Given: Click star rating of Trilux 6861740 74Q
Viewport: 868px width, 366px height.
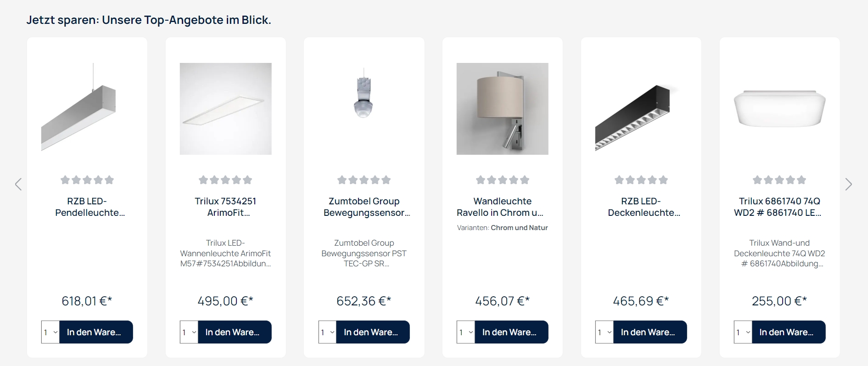Looking at the screenshot, I should pyautogui.click(x=779, y=180).
